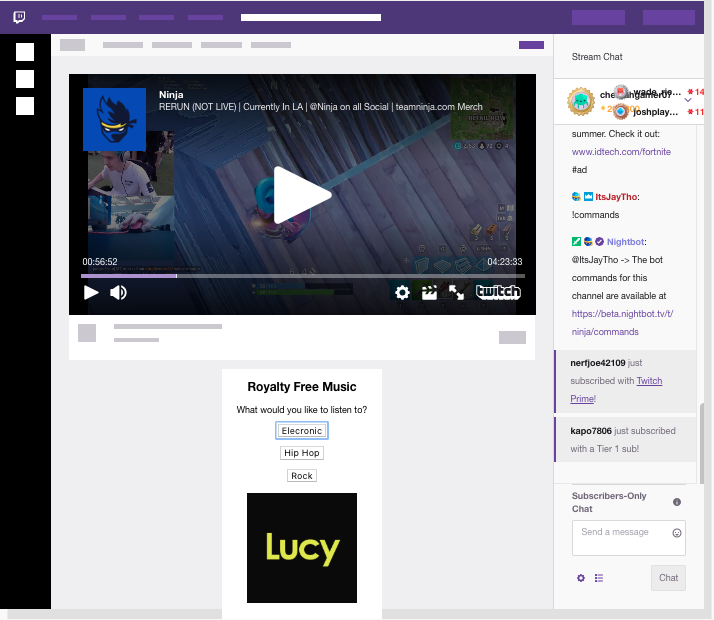714x620 pixels.
Task: Click the far-right purple top bar button
Action: click(x=668, y=17)
